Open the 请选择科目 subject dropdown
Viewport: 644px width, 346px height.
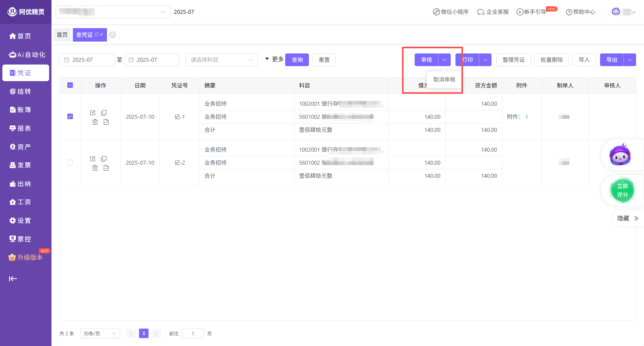click(x=221, y=60)
